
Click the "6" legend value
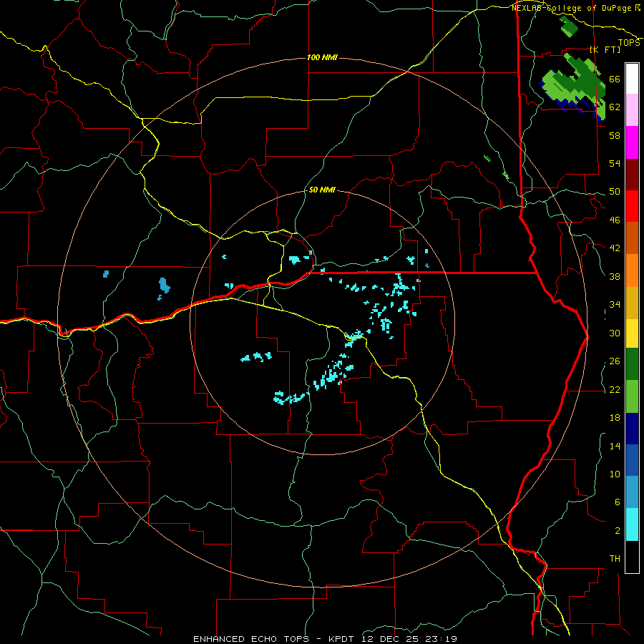coord(618,502)
